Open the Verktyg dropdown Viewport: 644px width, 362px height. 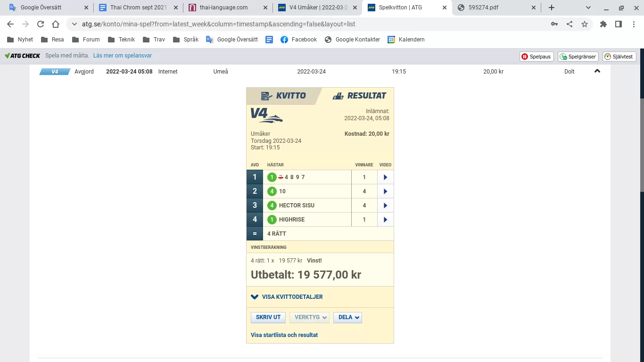(309, 317)
